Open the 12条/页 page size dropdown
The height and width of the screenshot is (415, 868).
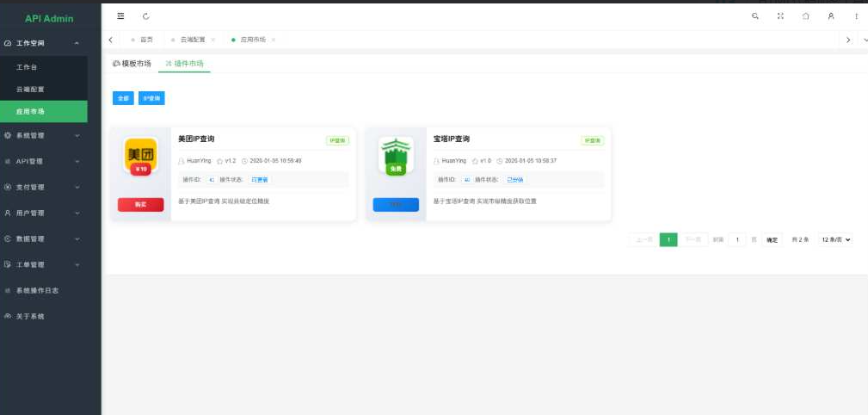tap(836, 240)
